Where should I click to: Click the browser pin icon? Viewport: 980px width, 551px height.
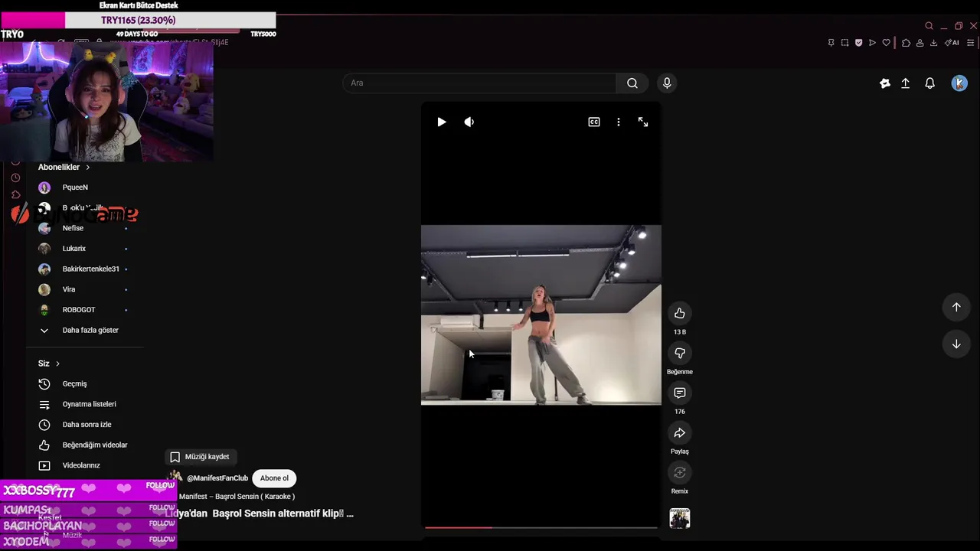click(831, 43)
